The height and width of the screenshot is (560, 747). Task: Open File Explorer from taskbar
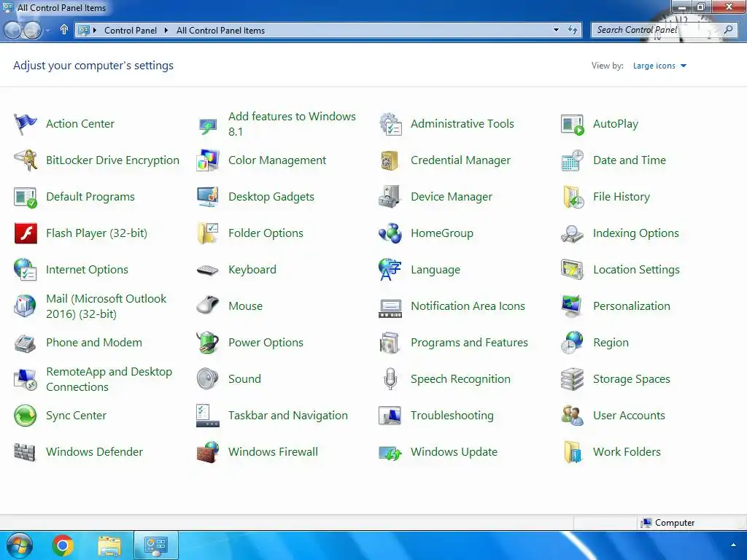109,545
